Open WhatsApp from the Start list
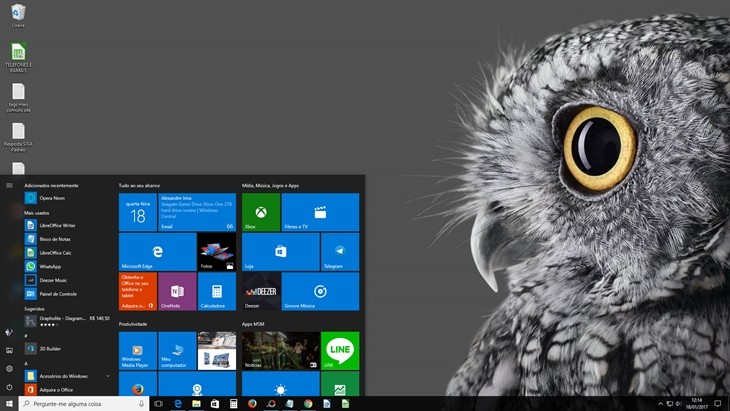 [68, 267]
